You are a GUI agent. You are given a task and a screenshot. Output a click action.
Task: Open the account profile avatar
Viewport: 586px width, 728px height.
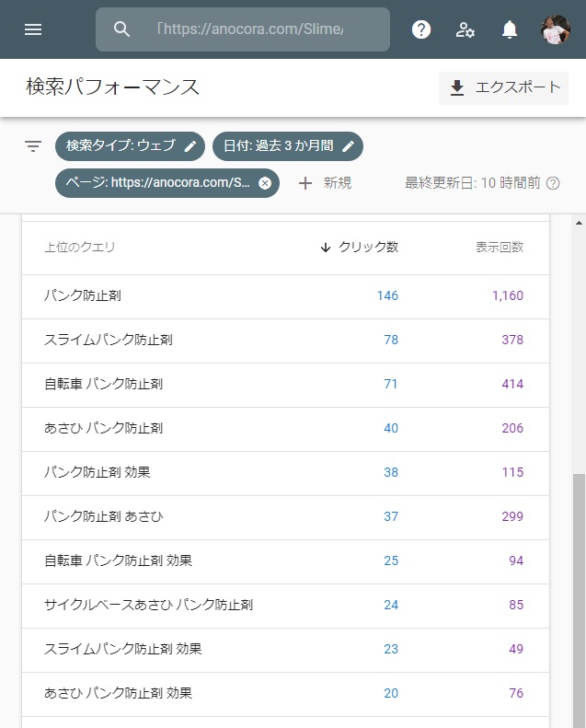point(556,29)
